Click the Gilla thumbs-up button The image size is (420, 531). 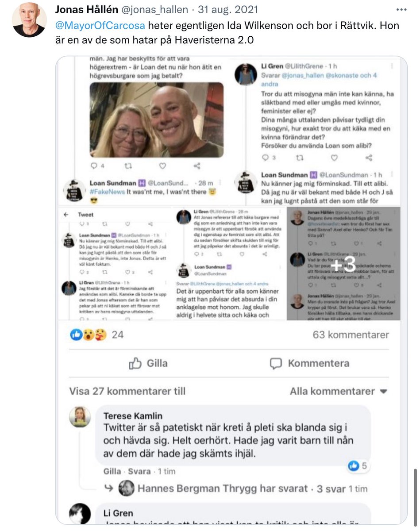148,363
